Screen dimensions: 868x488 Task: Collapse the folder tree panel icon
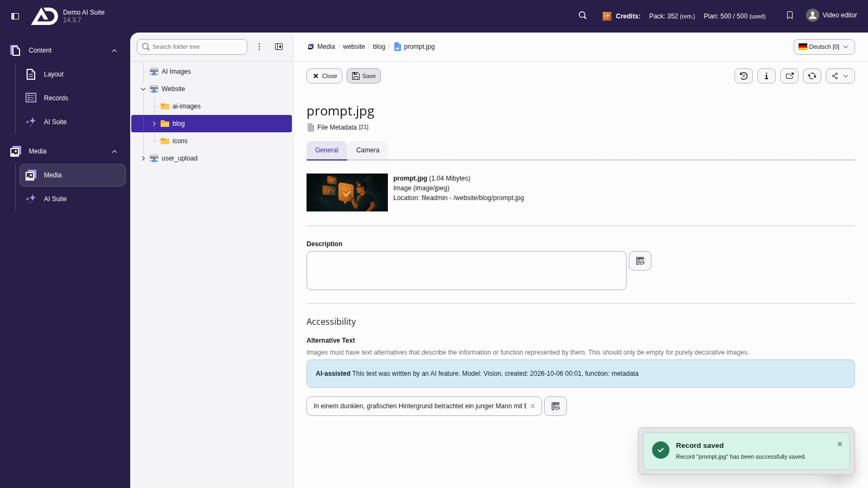[x=279, y=47]
